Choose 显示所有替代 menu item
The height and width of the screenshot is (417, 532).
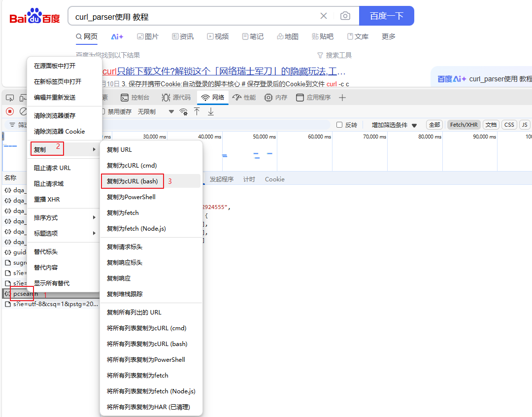coord(64,283)
